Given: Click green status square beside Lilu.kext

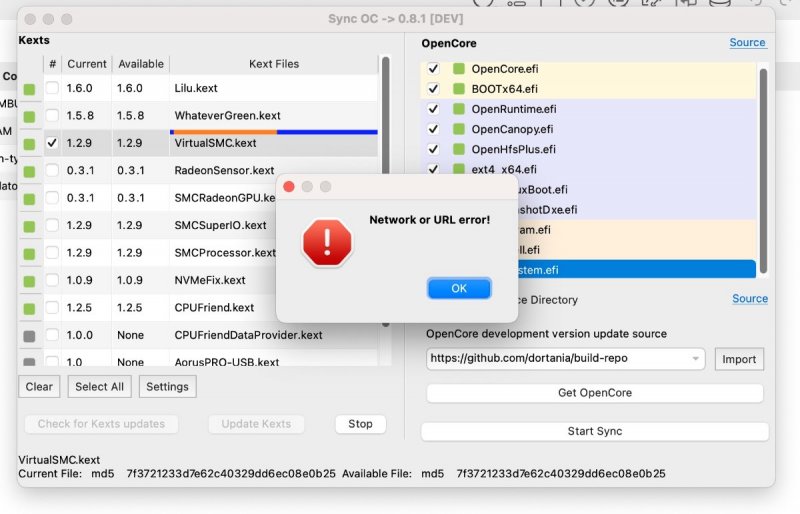Looking at the screenshot, I should point(30,89).
